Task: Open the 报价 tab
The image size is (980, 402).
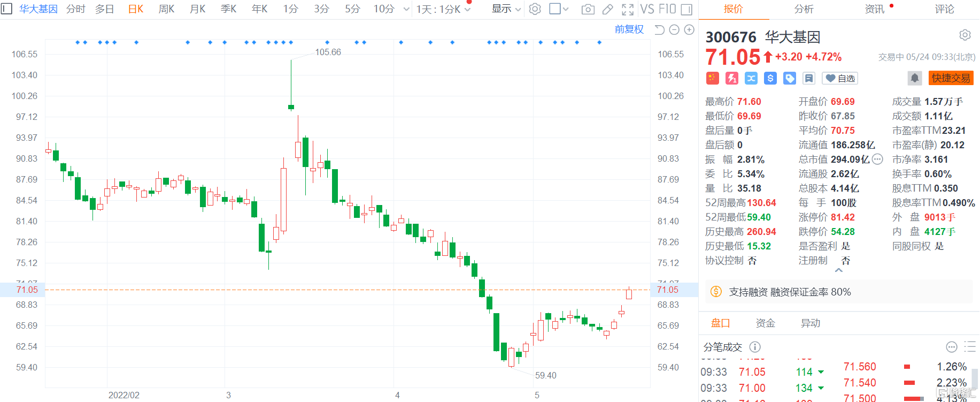Action: (734, 9)
